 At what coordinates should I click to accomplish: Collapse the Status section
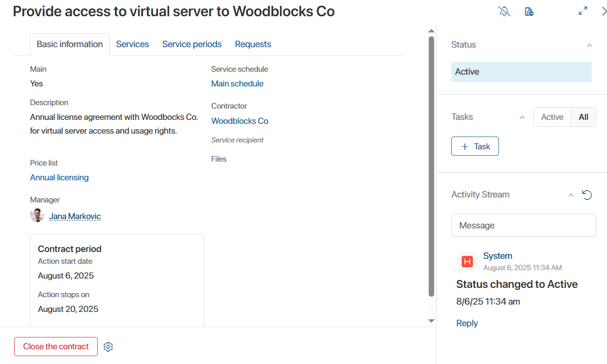[x=589, y=45]
